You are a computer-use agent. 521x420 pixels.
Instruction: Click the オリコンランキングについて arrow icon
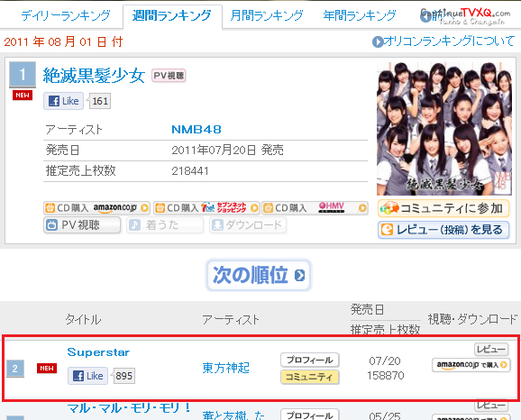coord(378,41)
